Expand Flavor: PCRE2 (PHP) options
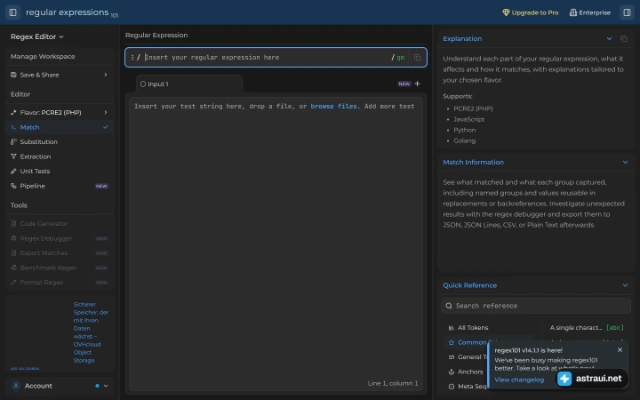Screen dimensions: 640x400 coord(60,112)
